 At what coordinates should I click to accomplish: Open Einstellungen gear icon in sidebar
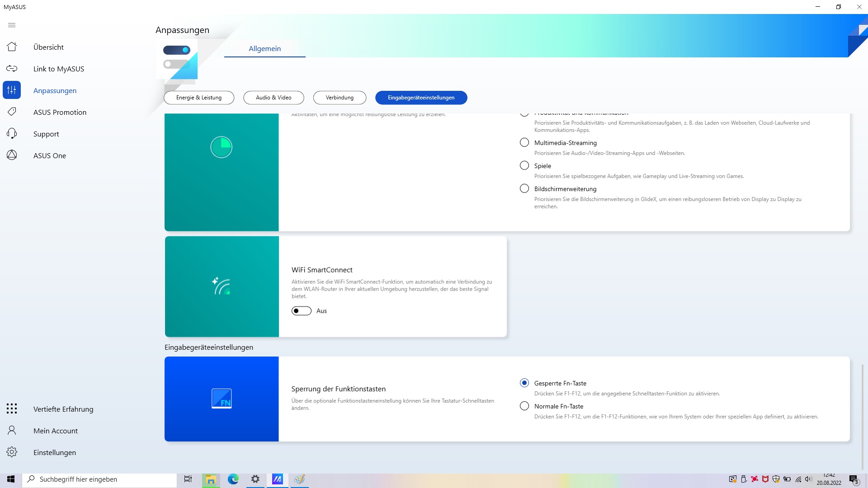point(12,452)
